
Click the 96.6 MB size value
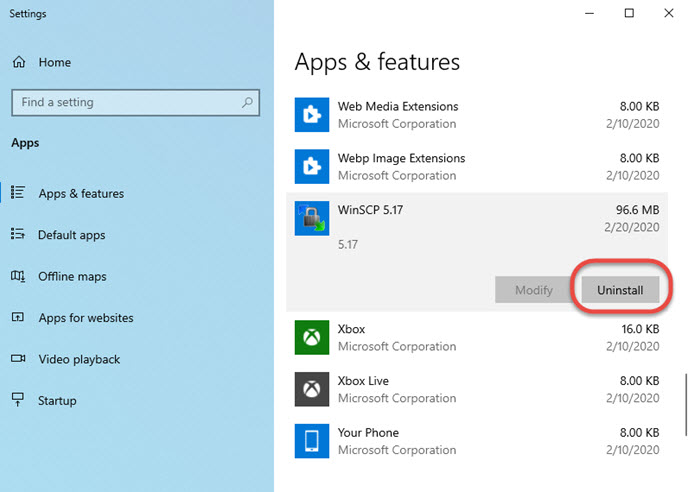tap(637, 210)
